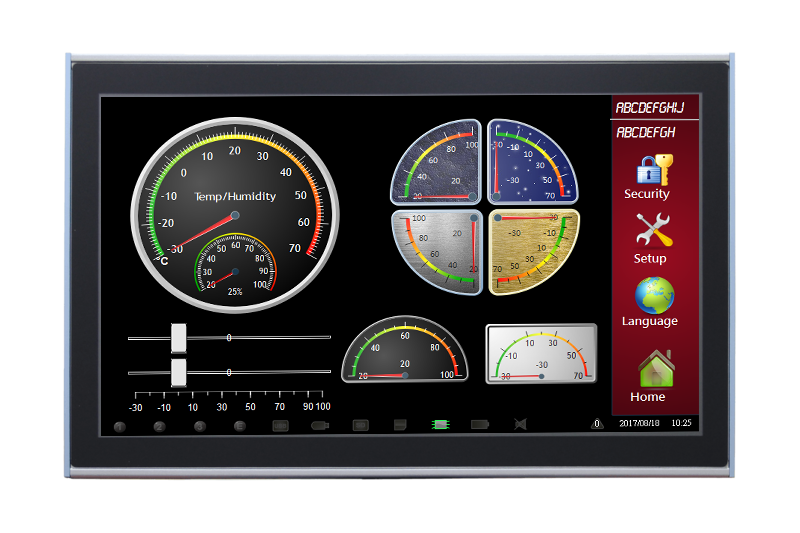
Task: Click the muted speaker icon in status bar
Action: 520,424
